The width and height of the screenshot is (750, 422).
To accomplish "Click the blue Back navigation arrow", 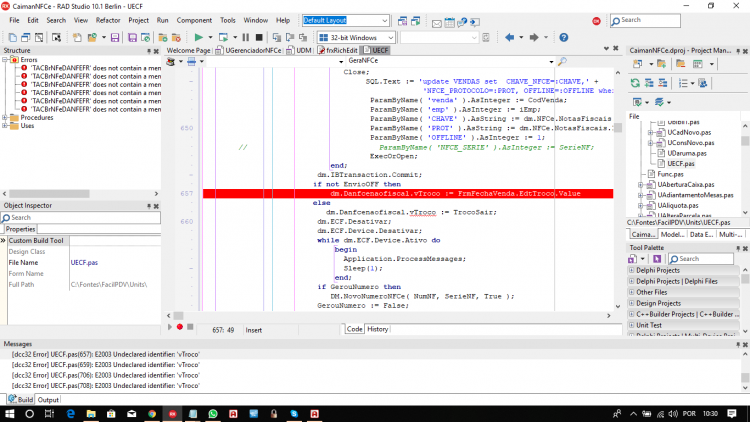I will pyautogui.click(x=509, y=37).
